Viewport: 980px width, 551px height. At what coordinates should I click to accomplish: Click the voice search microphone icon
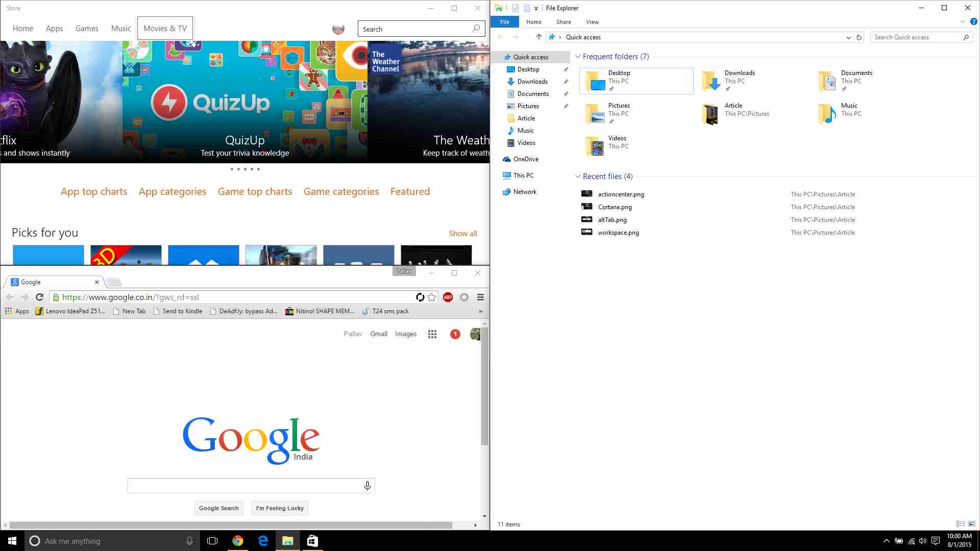click(x=367, y=485)
